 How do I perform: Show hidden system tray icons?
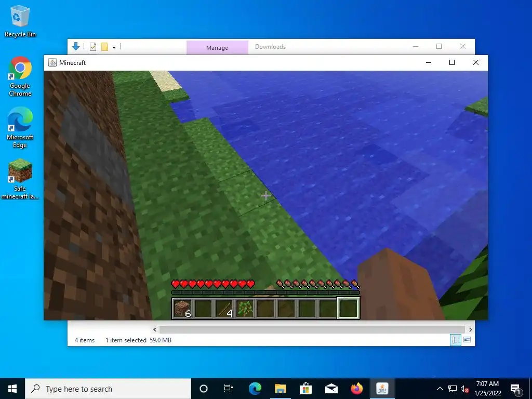[x=440, y=389]
